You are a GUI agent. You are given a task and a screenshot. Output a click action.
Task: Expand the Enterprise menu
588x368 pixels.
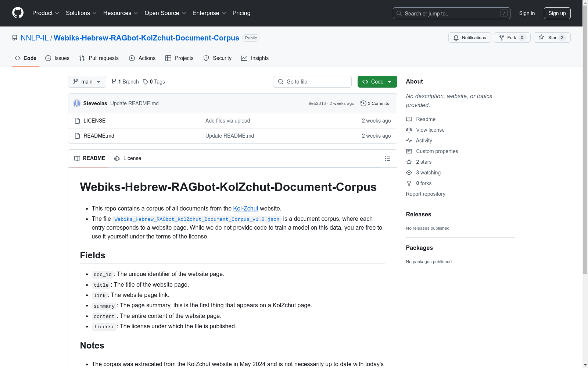209,13
